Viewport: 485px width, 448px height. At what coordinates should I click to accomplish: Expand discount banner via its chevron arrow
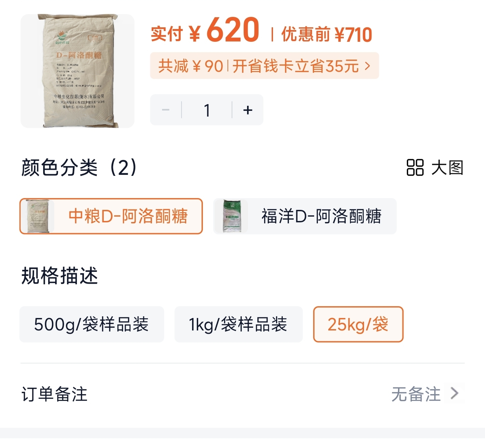coord(367,66)
